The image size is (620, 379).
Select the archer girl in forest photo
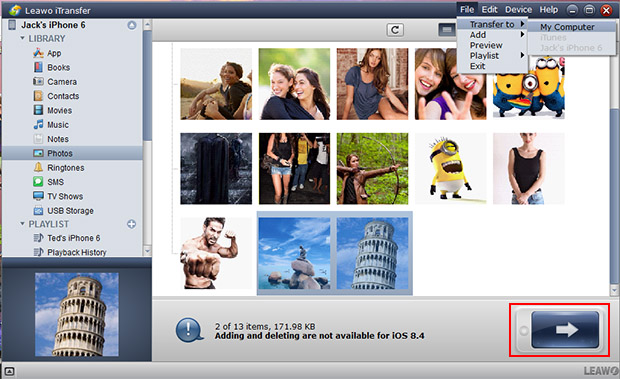(x=372, y=169)
